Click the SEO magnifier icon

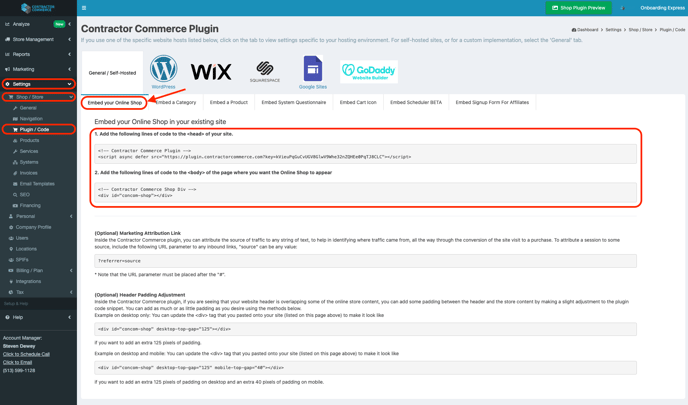(15, 194)
